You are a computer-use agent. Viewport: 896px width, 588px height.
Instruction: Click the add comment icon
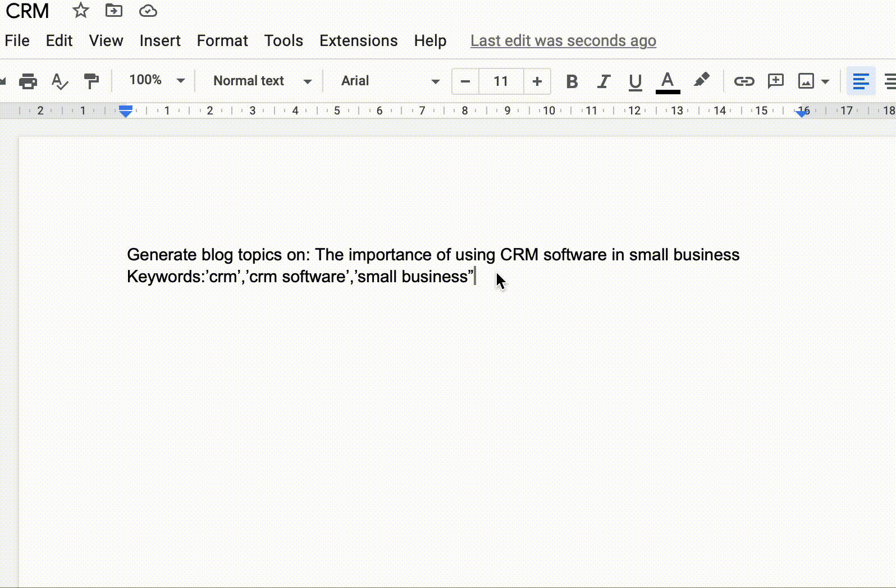point(776,81)
